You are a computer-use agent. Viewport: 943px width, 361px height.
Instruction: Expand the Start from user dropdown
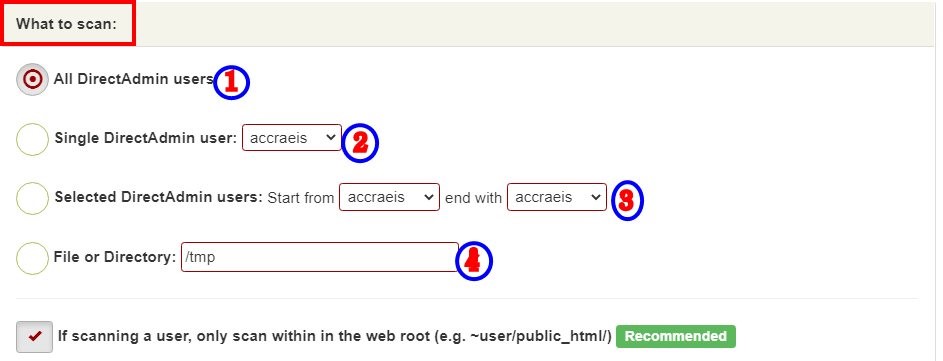[389, 197]
